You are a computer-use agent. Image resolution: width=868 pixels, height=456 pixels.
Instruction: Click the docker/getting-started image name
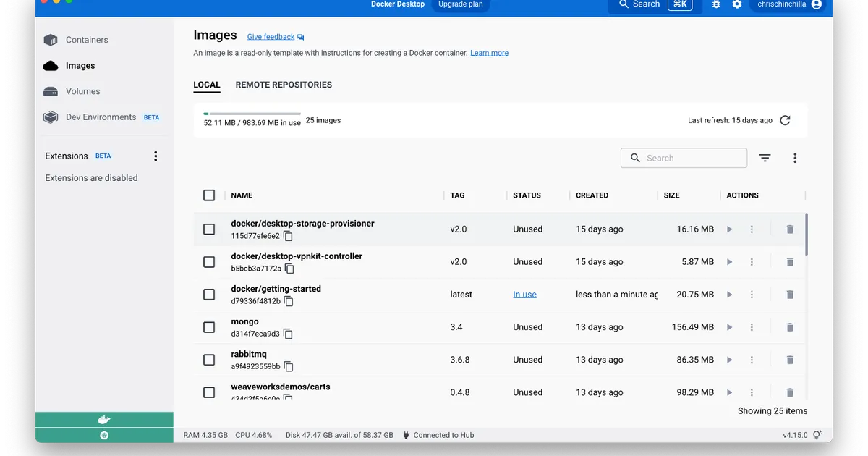pyautogui.click(x=276, y=289)
